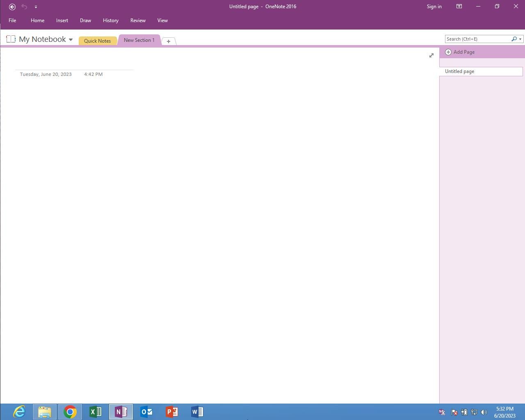
Task: Select Untitled page in page list
Action: (481, 71)
